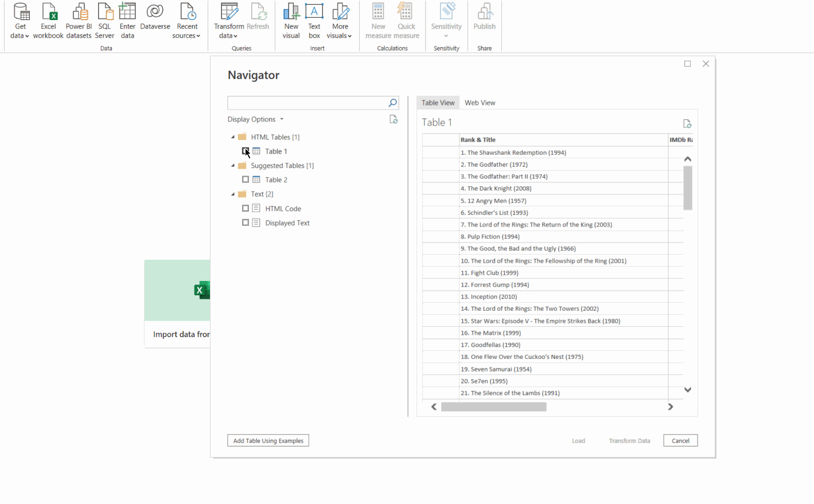814x504 pixels.
Task: Click the preview scroll up arrow
Action: click(688, 159)
